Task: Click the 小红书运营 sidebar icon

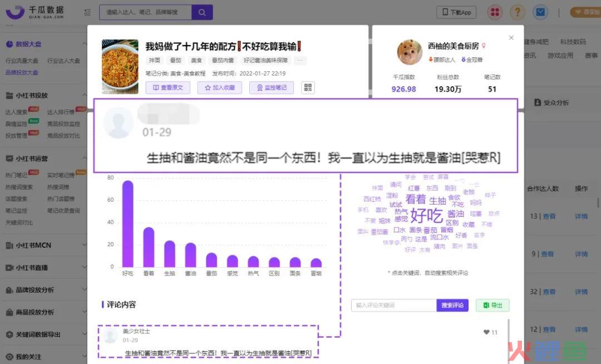Action: click(x=9, y=158)
